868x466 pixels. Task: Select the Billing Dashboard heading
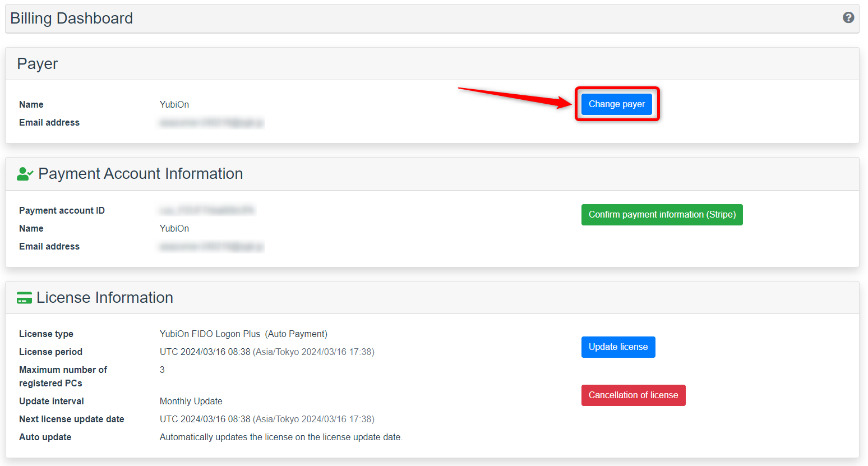point(72,19)
